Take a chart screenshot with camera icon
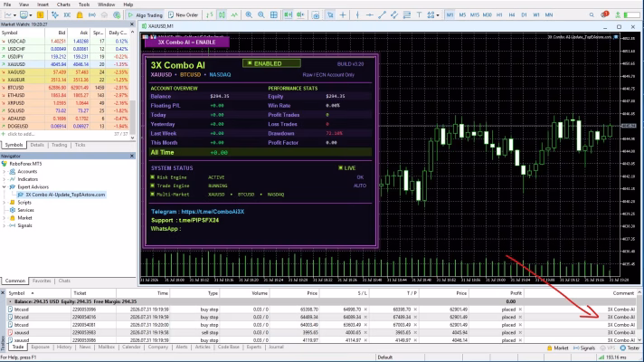 (316, 14)
